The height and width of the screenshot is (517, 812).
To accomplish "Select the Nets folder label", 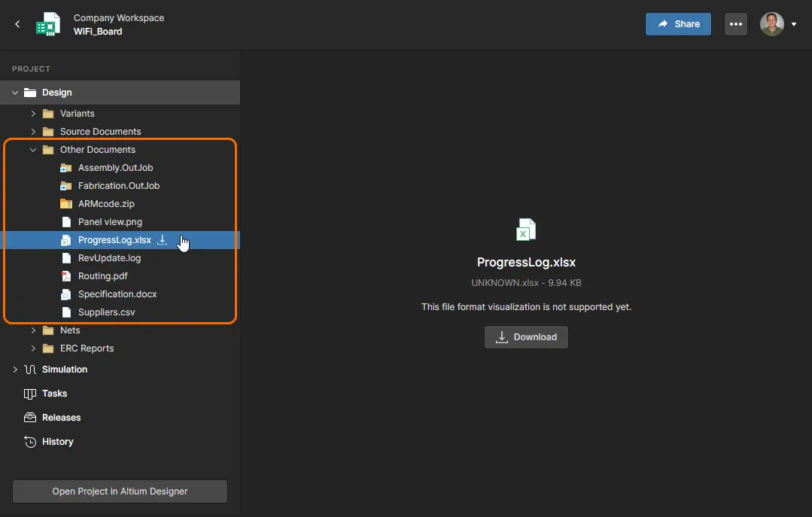I will 70,330.
